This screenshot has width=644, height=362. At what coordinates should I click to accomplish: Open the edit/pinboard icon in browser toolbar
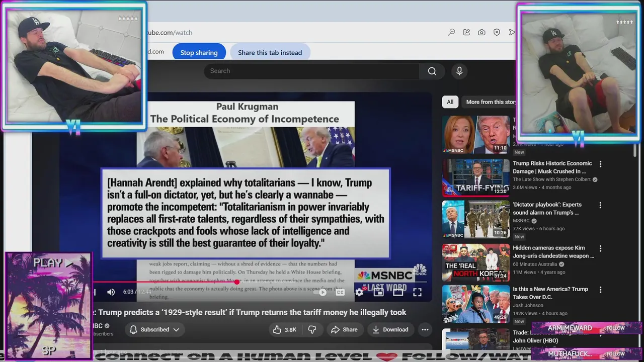click(466, 32)
